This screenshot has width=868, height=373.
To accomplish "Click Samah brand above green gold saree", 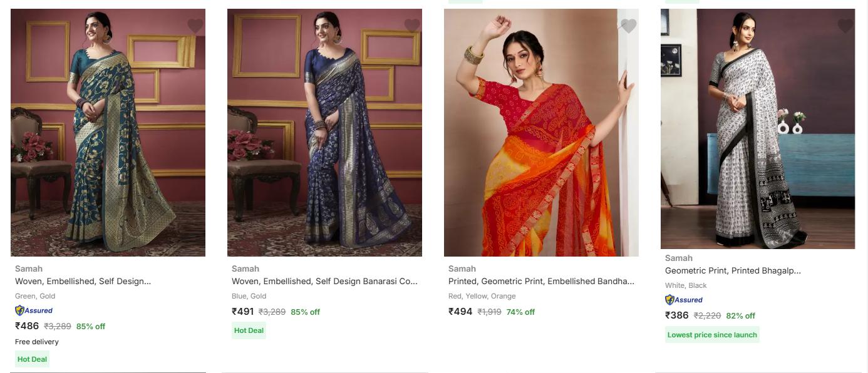I will (29, 269).
